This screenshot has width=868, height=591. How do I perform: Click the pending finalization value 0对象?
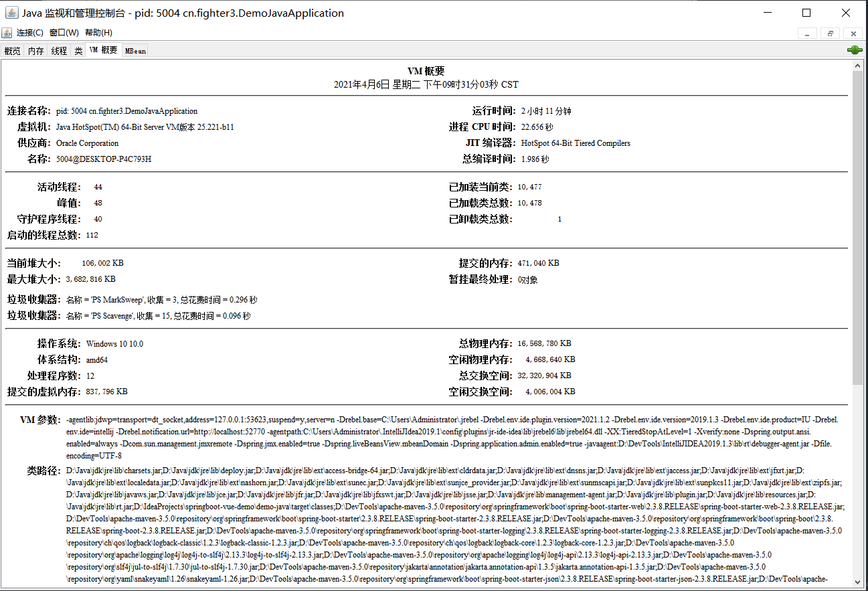(528, 280)
